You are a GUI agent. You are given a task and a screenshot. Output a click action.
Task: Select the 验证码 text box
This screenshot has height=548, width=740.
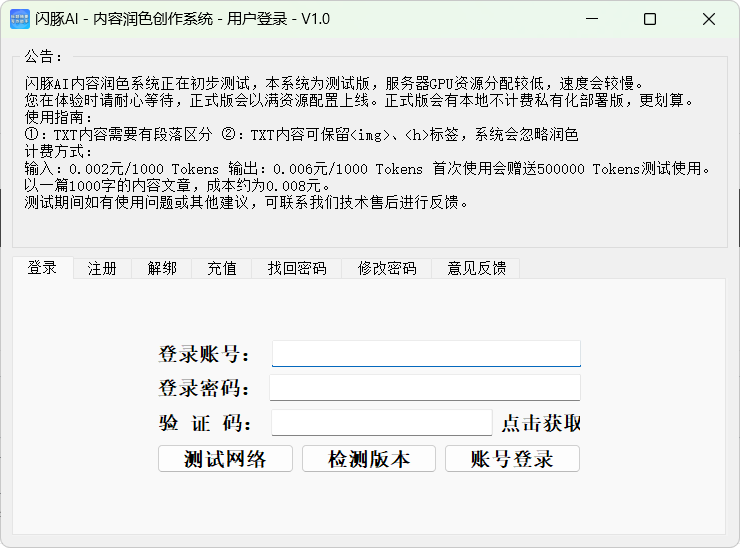click(x=382, y=423)
